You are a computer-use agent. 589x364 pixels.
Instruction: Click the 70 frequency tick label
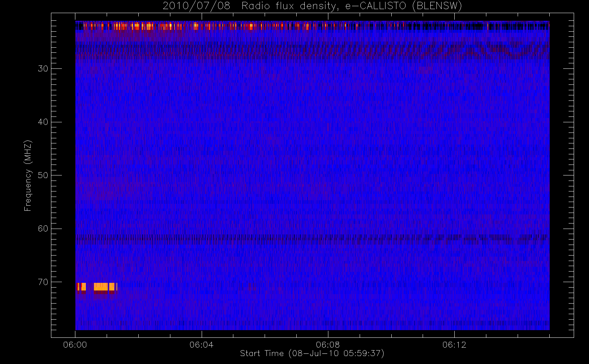coord(43,282)
